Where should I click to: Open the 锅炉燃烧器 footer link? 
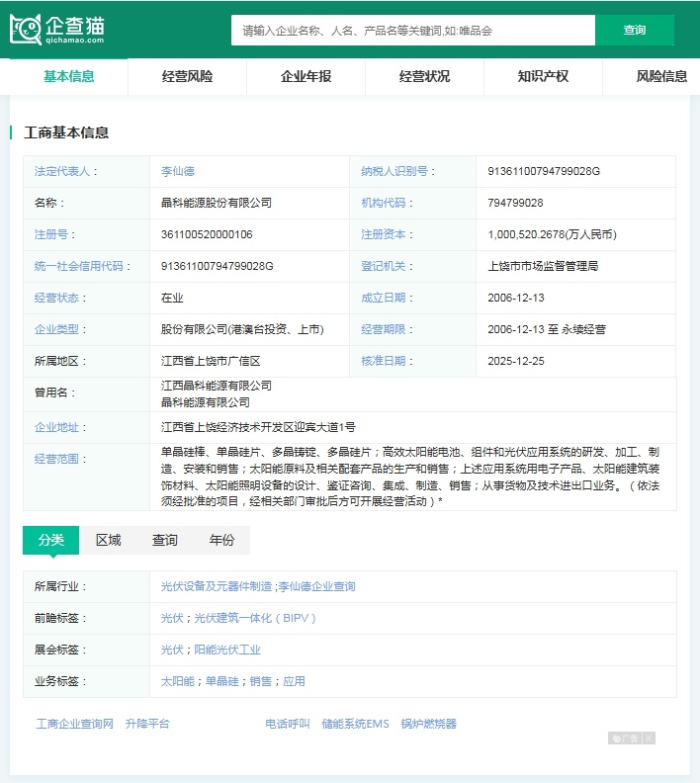pyautogui.click(x=428, y=724)
